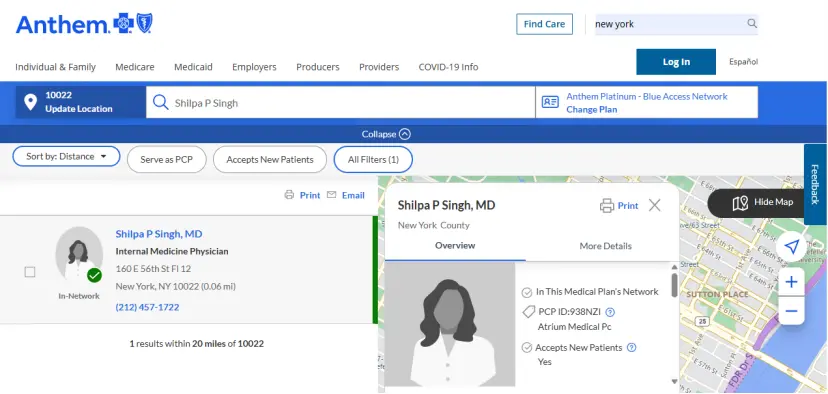Image resolution: width=828 pixels, height=394 pixels.
Task: Switch to the Overview tab
Action: [x=455, y=246]
